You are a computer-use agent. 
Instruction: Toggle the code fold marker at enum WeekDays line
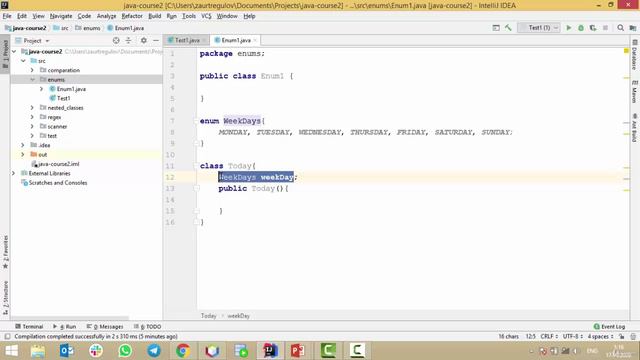(196, 121)
